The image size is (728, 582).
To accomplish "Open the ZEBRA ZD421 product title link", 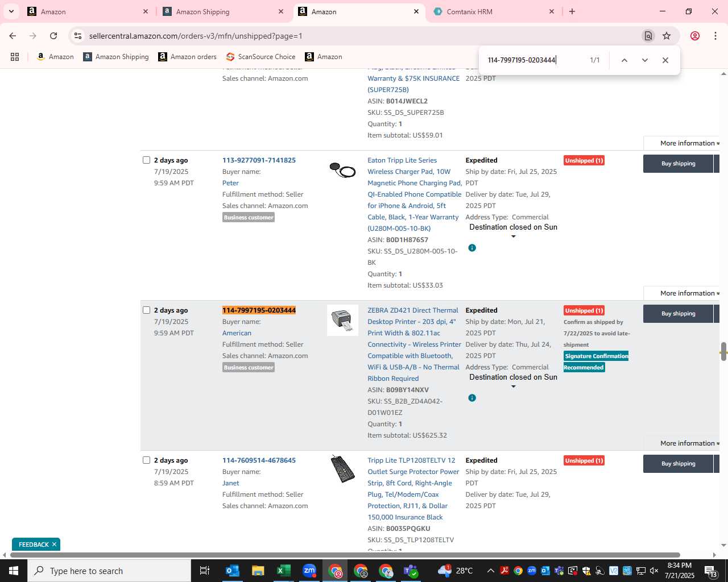I will (x=414, y=344).
